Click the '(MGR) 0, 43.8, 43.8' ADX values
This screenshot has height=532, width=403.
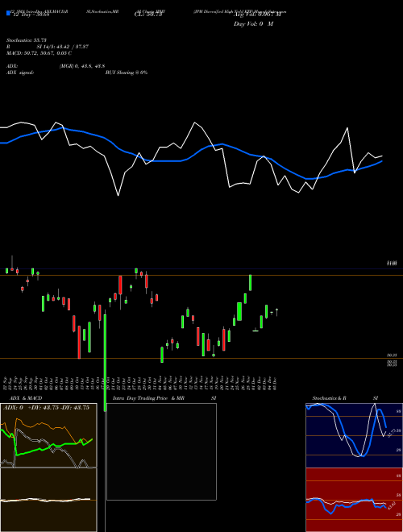tap(82, 66)
